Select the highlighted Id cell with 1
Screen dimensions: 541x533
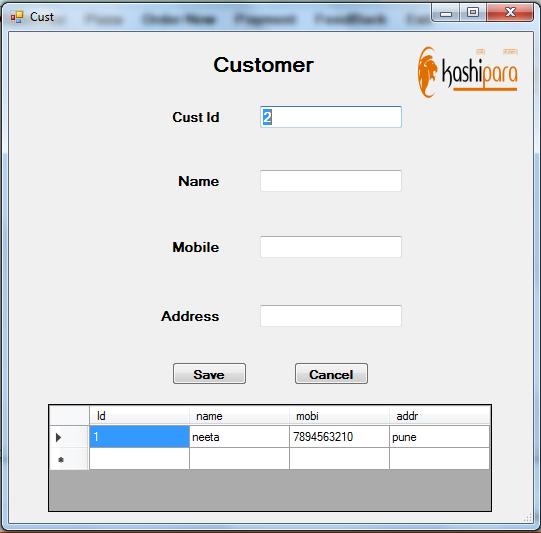tap(139, 437)
